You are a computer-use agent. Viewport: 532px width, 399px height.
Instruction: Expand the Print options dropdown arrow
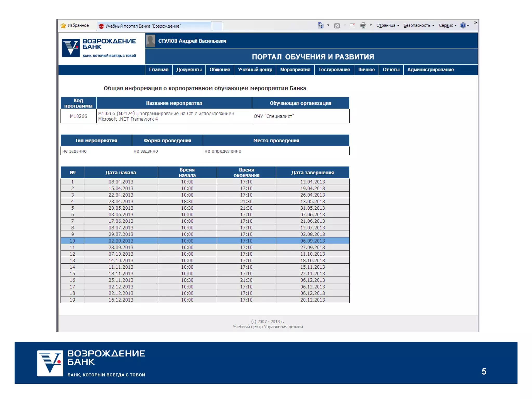(371, 25)
